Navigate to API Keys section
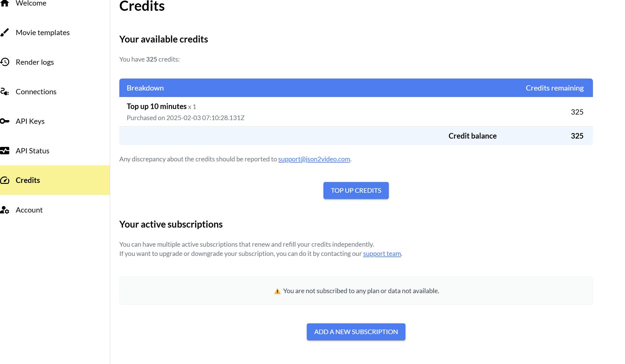 (30, 121)
